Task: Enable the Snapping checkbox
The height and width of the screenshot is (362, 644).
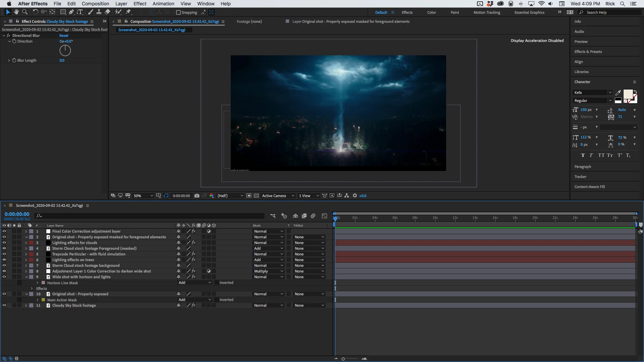Action: pos(178,12)
